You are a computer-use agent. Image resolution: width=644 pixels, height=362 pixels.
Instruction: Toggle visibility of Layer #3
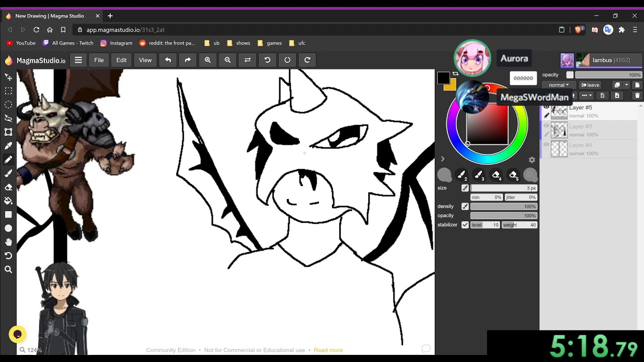546,126
